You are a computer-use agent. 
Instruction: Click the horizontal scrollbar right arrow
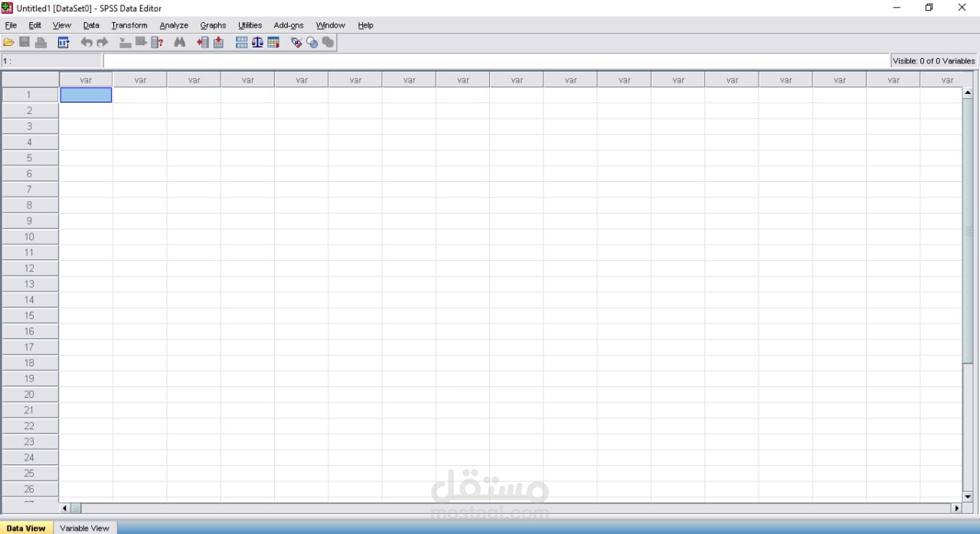click(955, 508)
